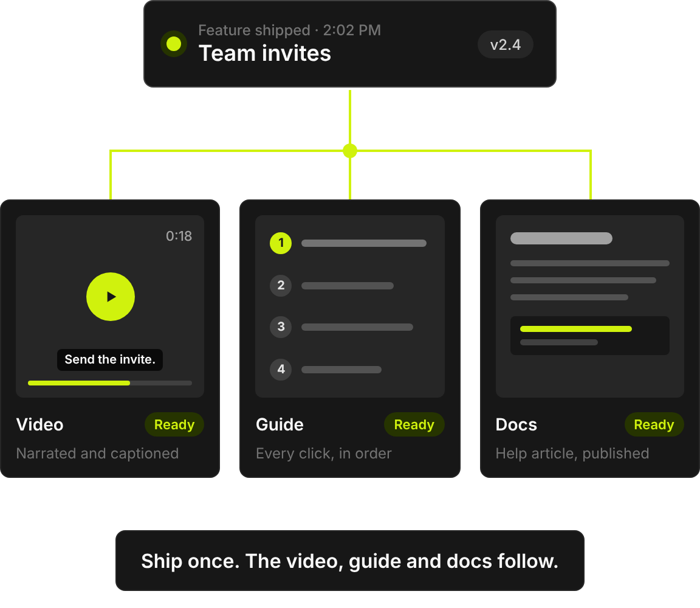Click the "Send the invite." caption
700x608 pixels.
point(110,359)
